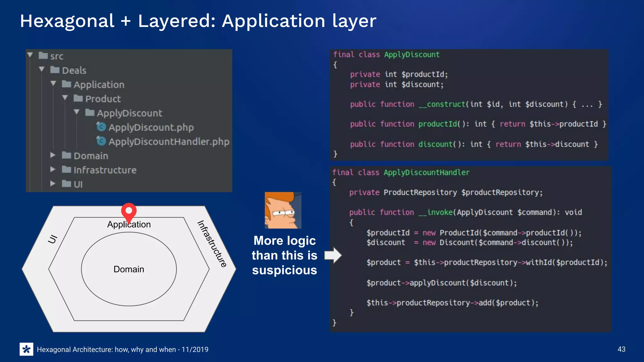Click the slide number 43
644x362 pixels.
point(621,349)
